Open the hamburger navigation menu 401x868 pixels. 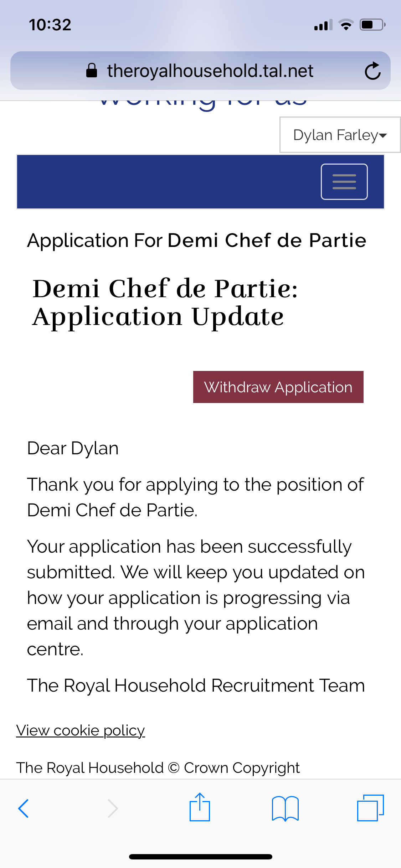[344, 182]
